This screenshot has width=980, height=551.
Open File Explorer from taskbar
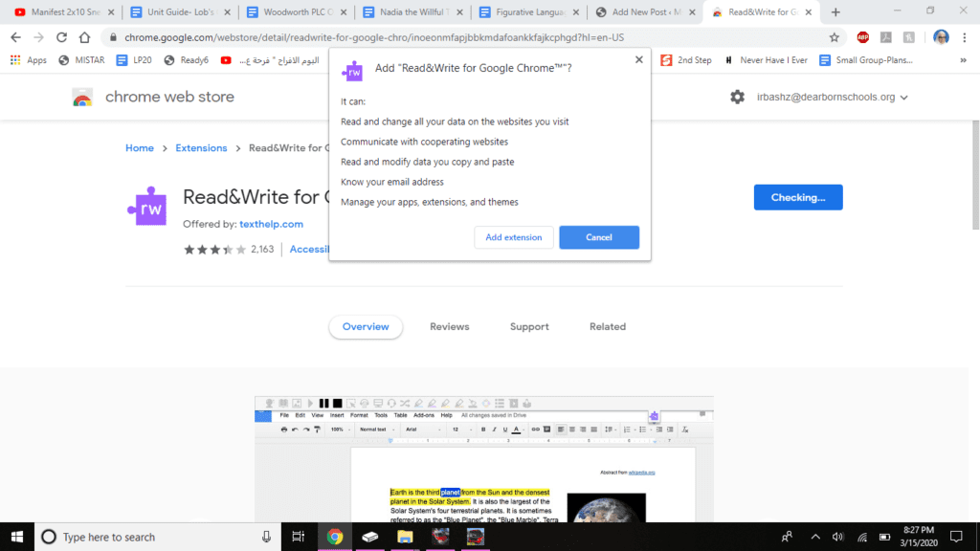(x=405, y=537)
